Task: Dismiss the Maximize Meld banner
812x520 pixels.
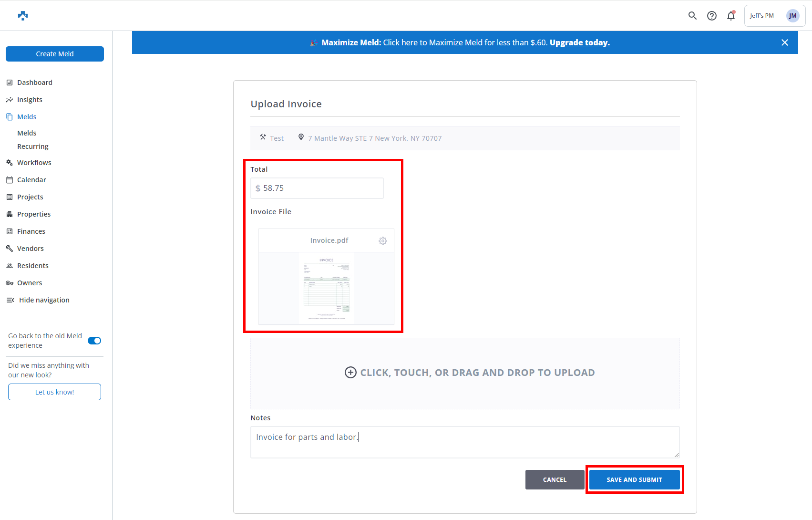Action: point(784,42)
